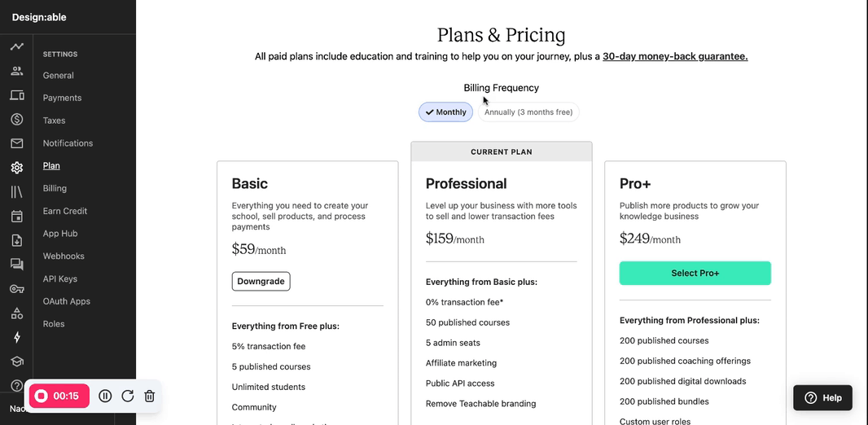Click the Downgrade button on Basic plan
The width and height of the screenshot is (868, 425).
click(261, 281)
